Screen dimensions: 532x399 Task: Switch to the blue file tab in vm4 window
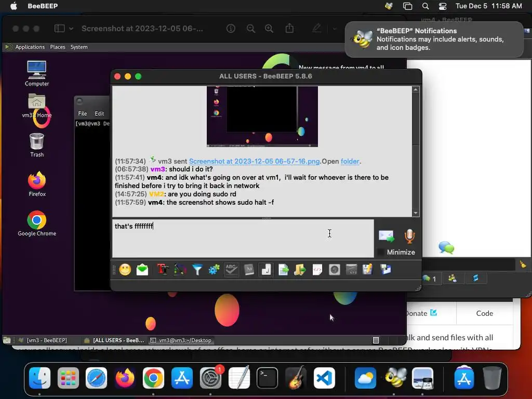point(476,278)
